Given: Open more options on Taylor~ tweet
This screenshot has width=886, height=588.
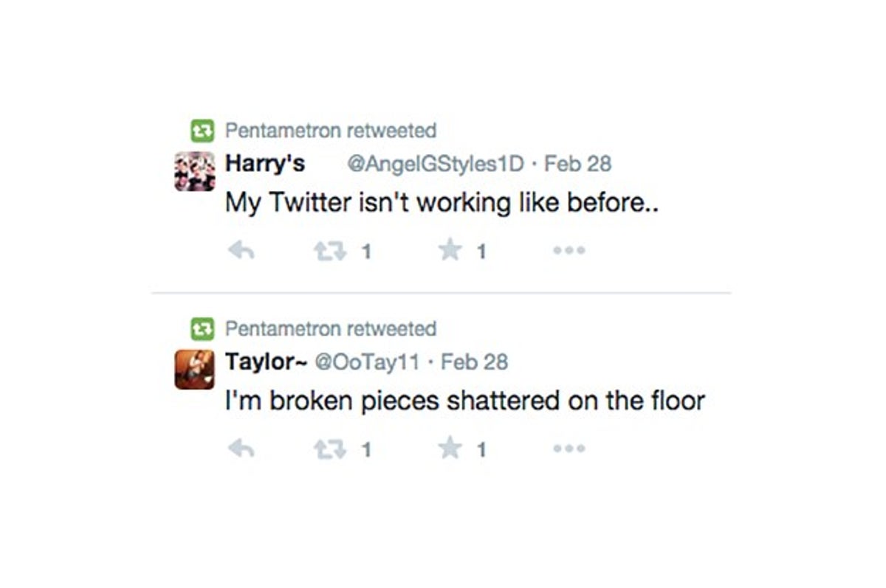Looking at the screenshot, I should click(569, 448).
